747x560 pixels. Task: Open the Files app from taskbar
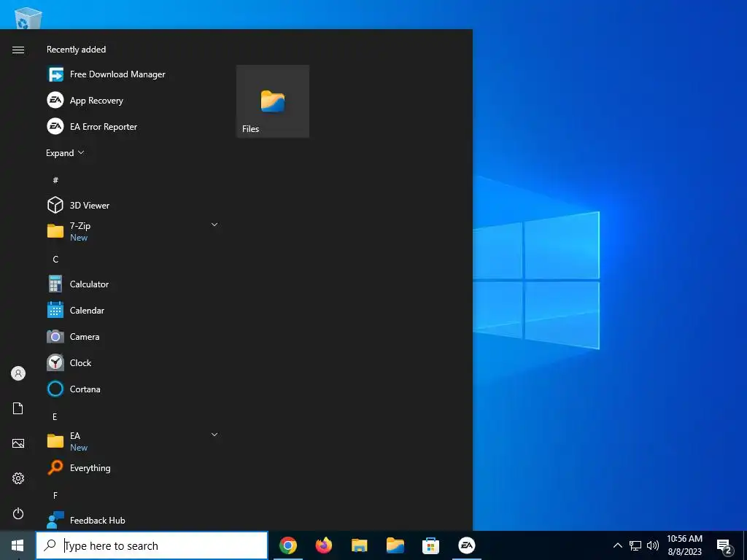pyautogui.click(x=395, y=545)
